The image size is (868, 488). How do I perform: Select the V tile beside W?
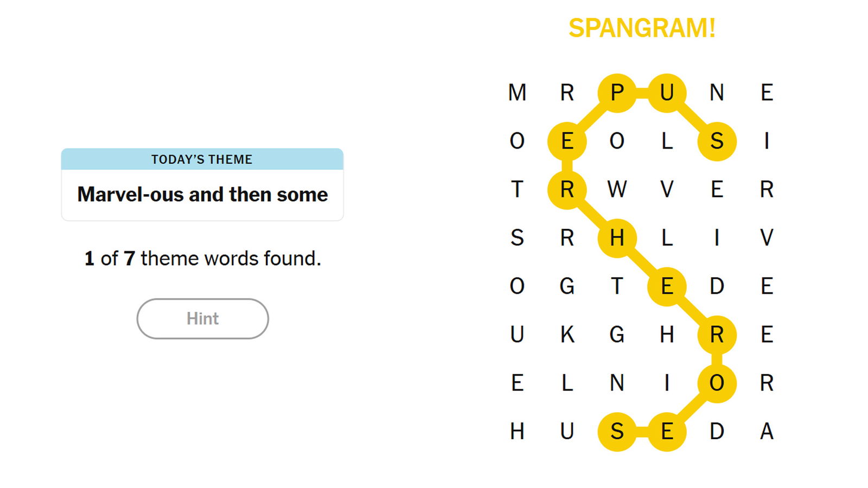[667, 190]
